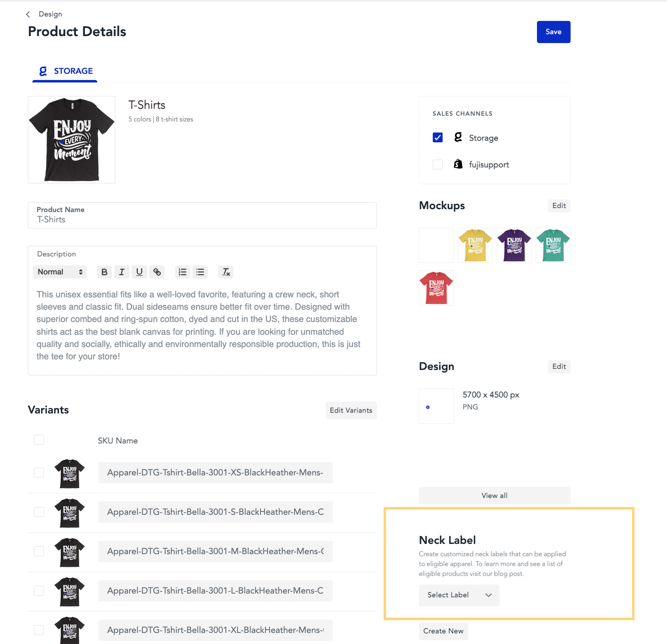Uncheck the Storage sales channel
The image size is (667, 644).
pos(437,137)
